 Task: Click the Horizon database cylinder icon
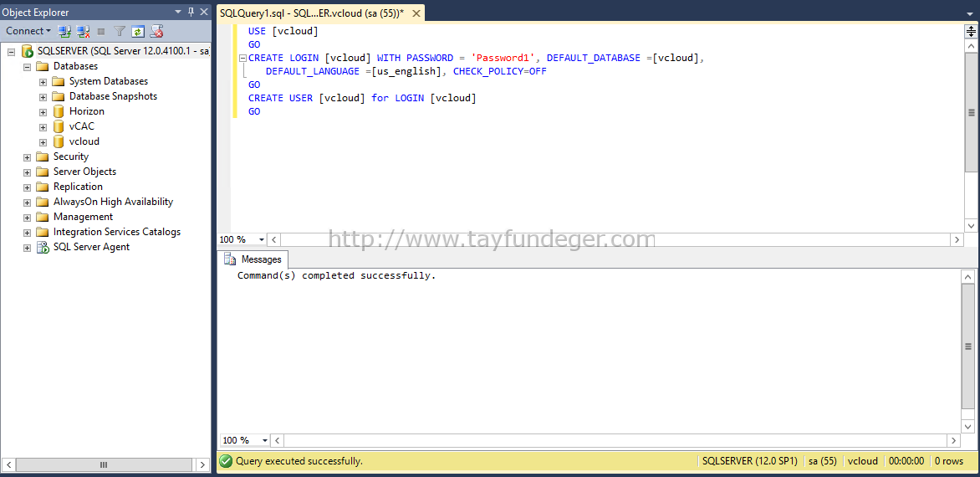point(59,111)
